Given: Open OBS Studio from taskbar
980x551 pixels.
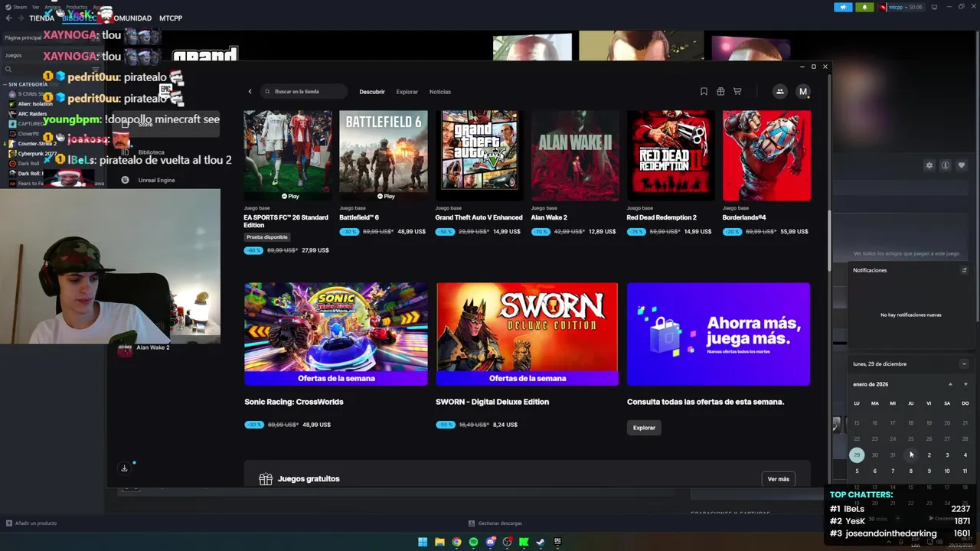Looking at the screenshot, I should [507, 543].
